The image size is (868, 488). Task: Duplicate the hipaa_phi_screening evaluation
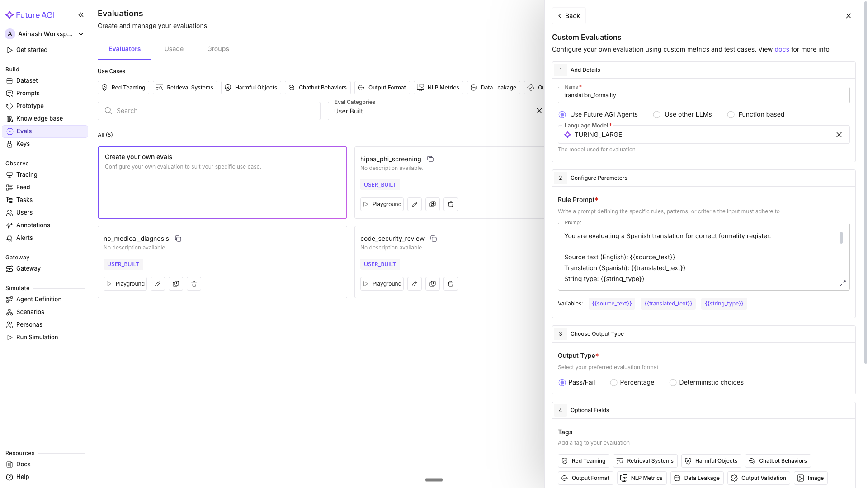(x=433, y=204)
